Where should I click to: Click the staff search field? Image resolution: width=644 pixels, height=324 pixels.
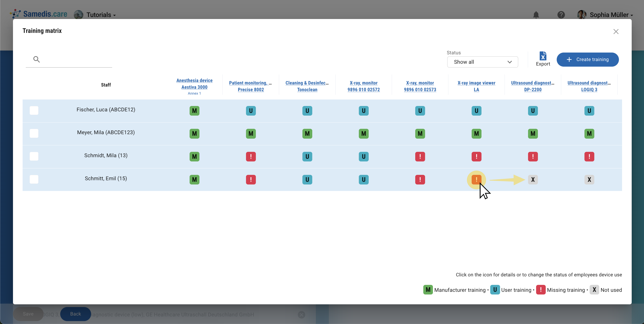[x=75, y=59]
